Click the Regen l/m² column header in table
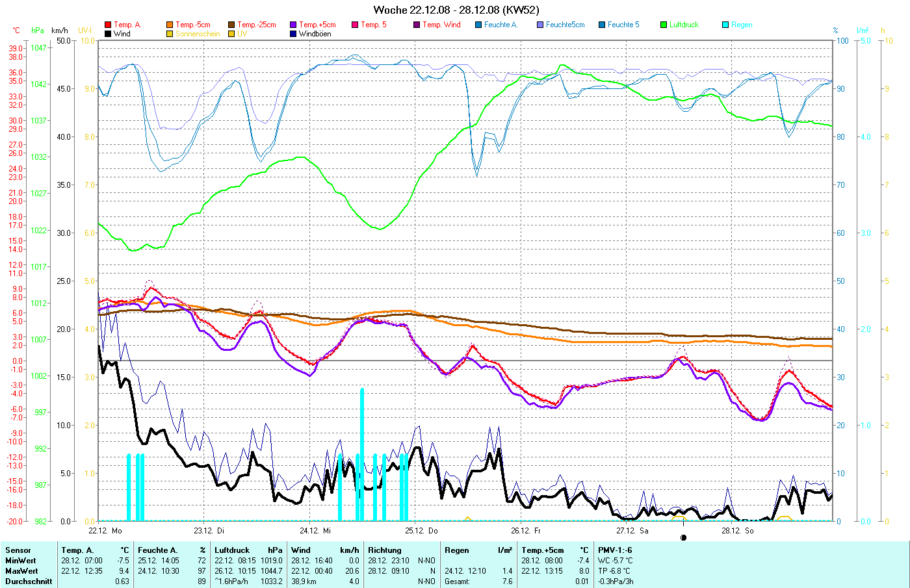Image resolution: width=910 pixels, height=588 pixels. (x=478, y=550)
